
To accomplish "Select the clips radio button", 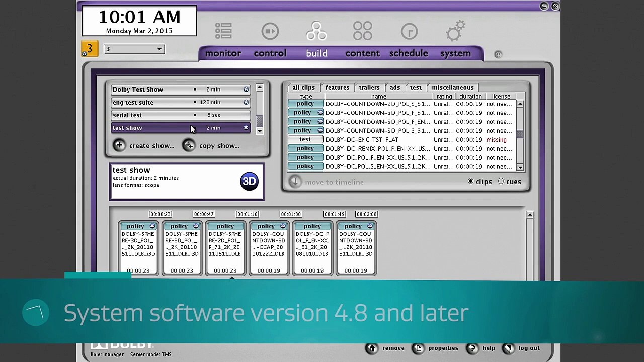I will pyautogui.click(x=471, y=182).
